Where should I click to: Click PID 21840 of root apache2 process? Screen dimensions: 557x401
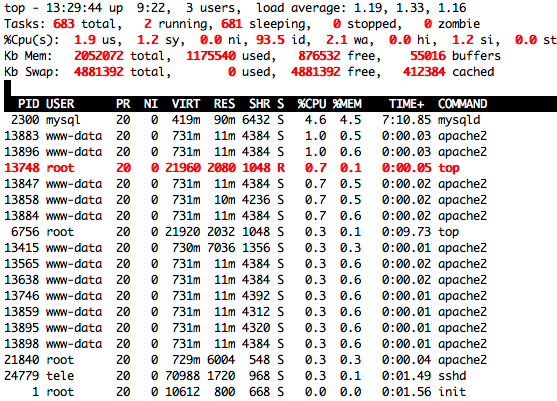point(22,359)
